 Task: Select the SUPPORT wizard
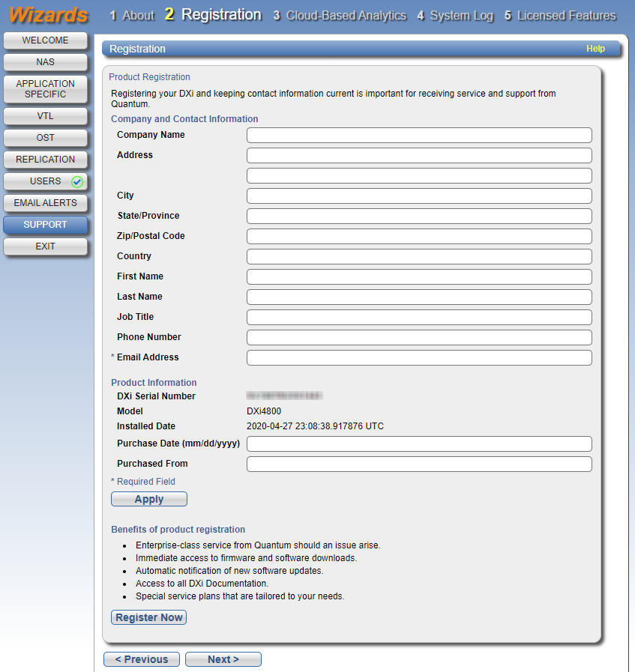click(45, 225)
